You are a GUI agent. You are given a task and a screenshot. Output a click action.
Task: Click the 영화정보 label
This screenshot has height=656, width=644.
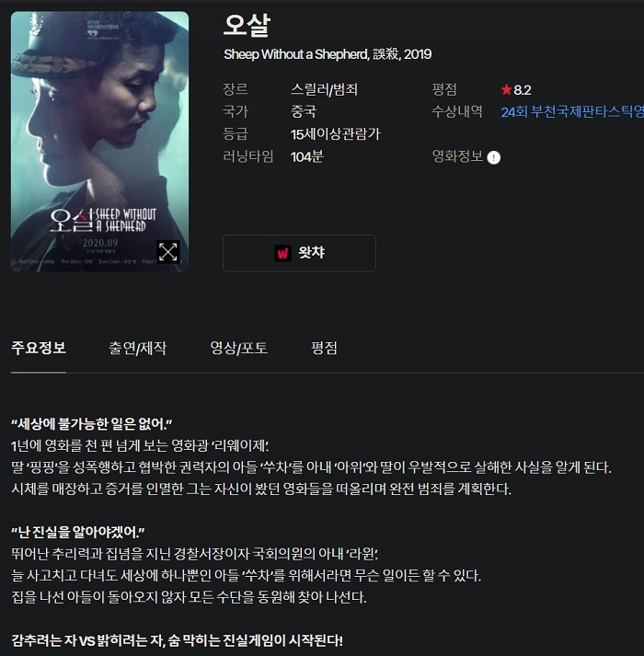point(457,156)
